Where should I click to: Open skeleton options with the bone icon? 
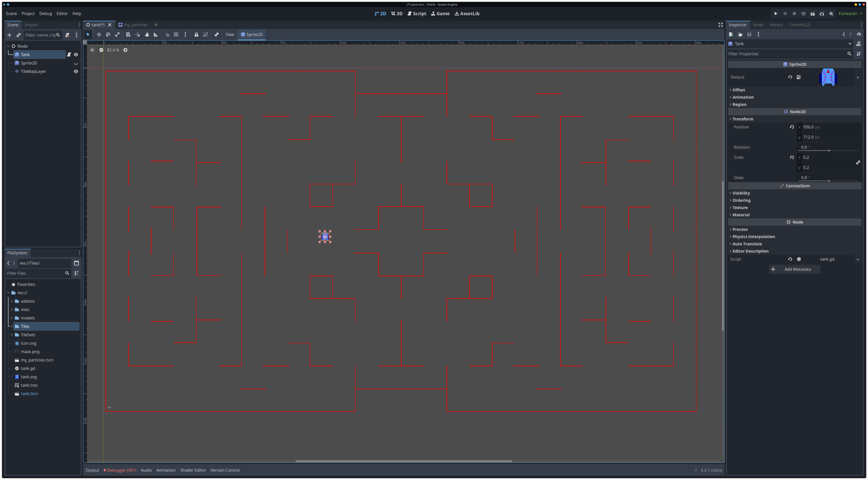click(x=217, y=35)
